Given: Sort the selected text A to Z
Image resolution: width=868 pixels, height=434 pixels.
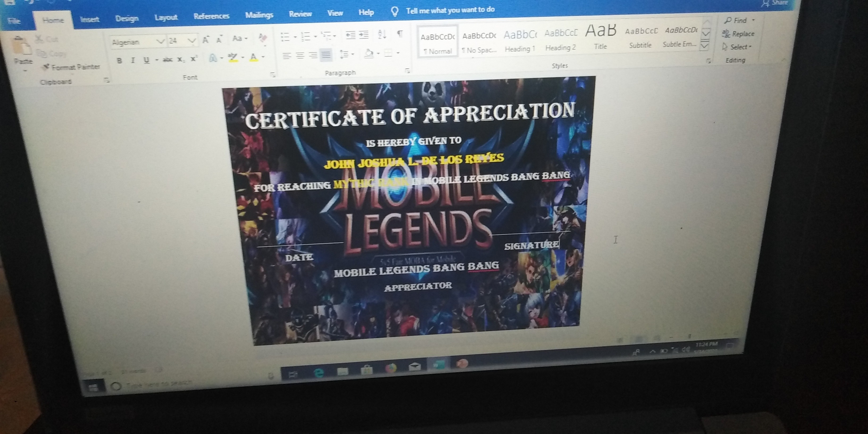Looking at the screenshot, I should coord(382,34).
